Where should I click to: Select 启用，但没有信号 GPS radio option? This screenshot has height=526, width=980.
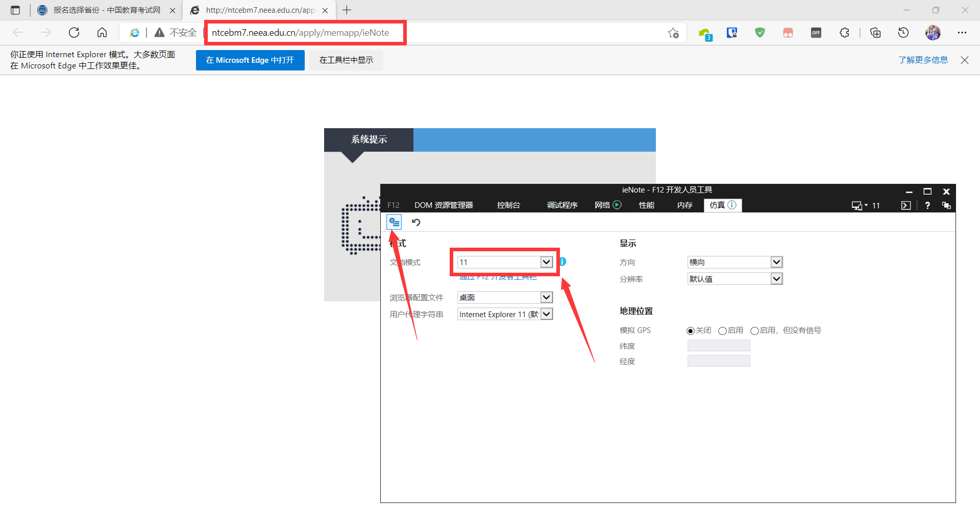point(754,331)
